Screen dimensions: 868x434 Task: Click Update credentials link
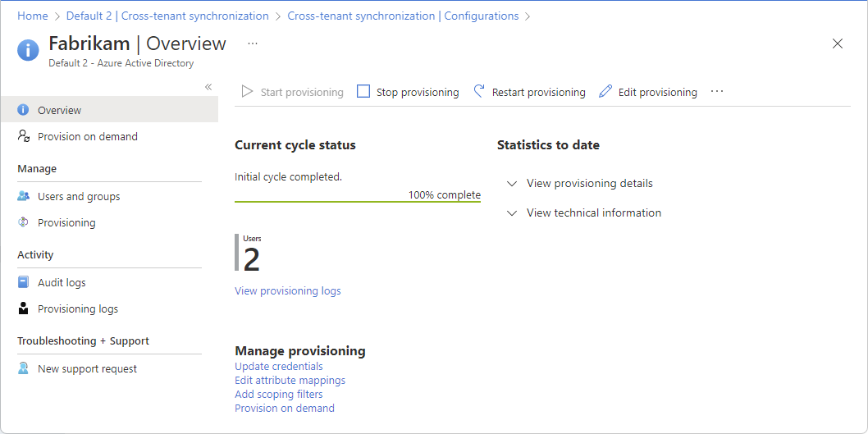coord(278,366)
